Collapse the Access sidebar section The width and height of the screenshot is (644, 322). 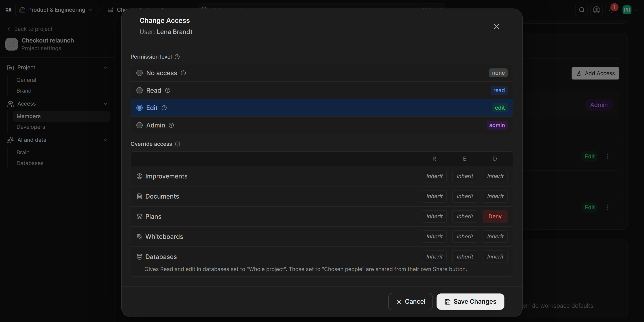[x=106, y=104]
